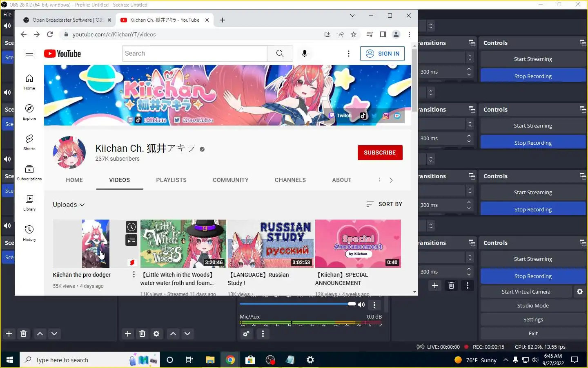Screen dimensions: 588x368
Task: Open new Chrome tab with plus button
Action: click(222, 20)
